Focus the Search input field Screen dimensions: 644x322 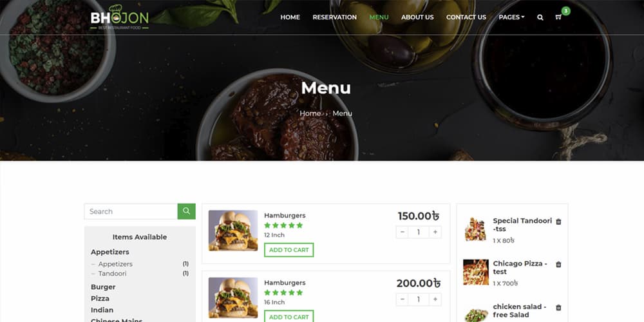[131, 211]
